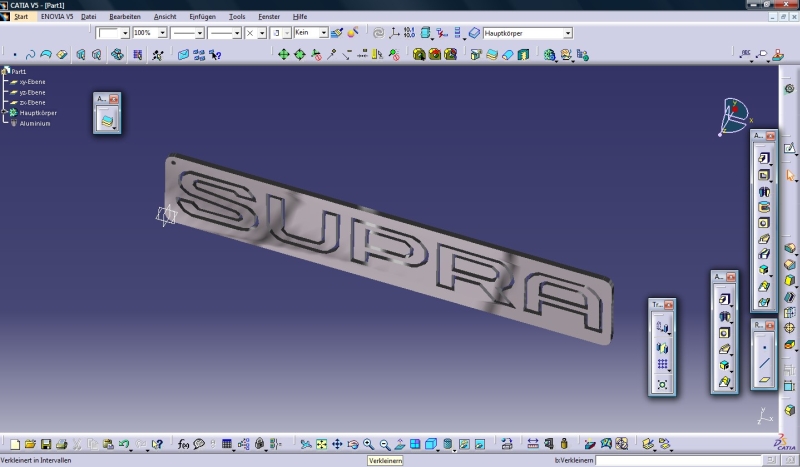Create a Plane from reference toolbar
The width and height of the screenshot is (800, 467).
(x=764, y=379)
